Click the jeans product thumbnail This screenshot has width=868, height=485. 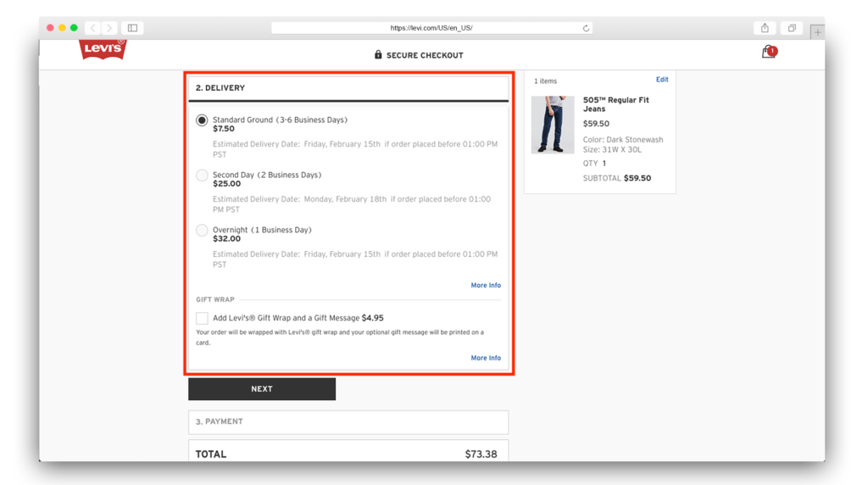[553, 125]
